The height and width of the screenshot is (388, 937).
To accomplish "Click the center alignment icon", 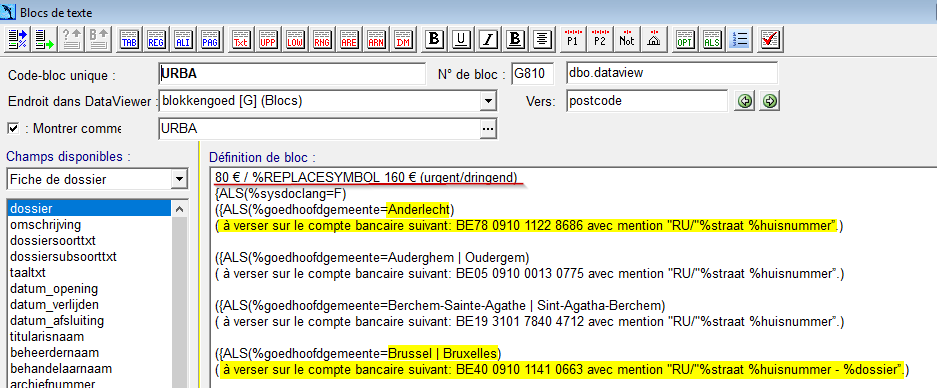I will (x=541, y=39).
